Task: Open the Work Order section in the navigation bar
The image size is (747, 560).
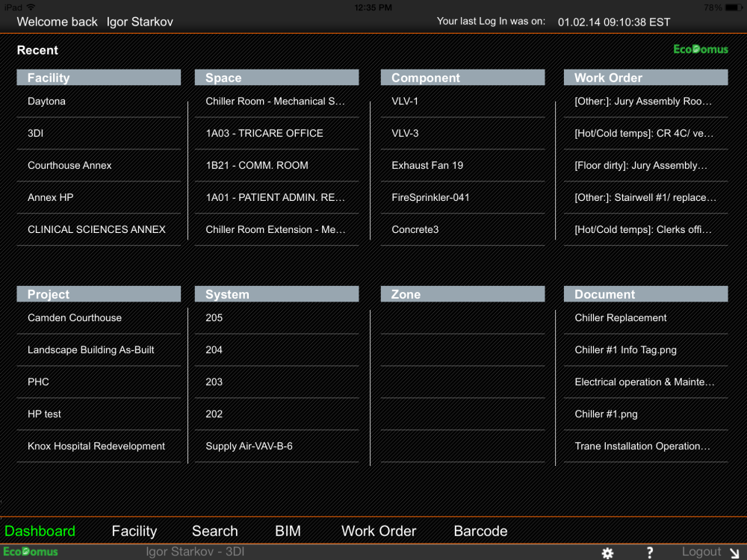Action: click(x=379, y=531)
